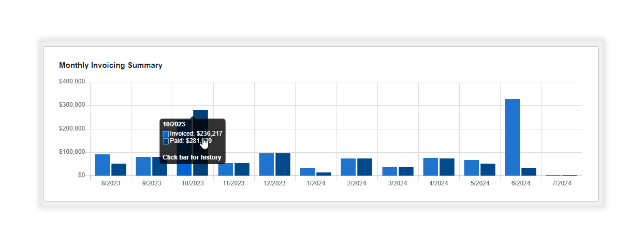
Task: Click the 10/2023 axis label below the chart
Action: pyautogui.click(x=193, y=183)
